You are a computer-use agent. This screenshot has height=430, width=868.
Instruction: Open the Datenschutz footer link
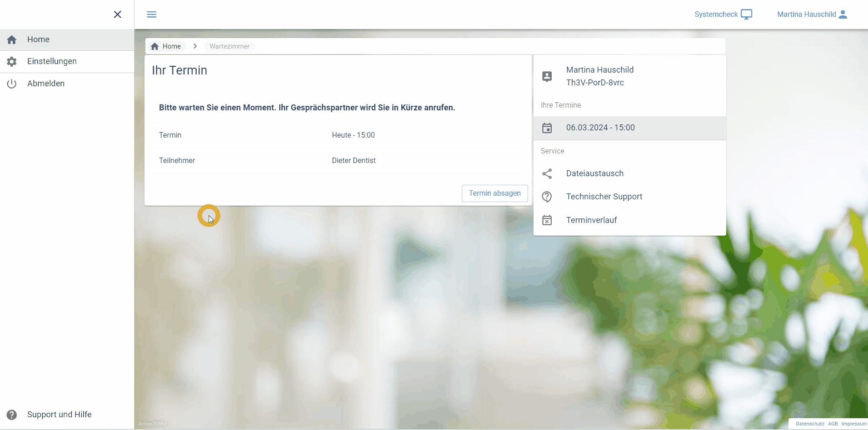[x=810, y=424]
